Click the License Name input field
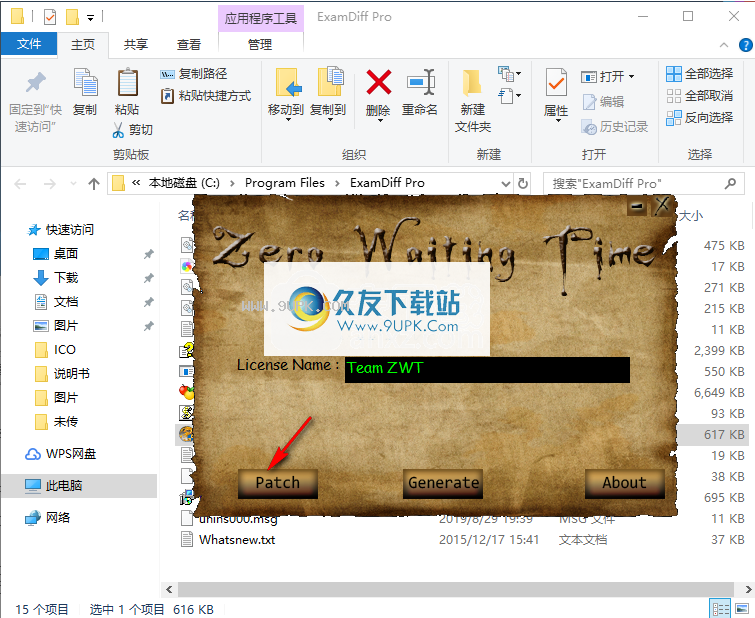Screen dimensions: 755x618 [x=487, y=369]
